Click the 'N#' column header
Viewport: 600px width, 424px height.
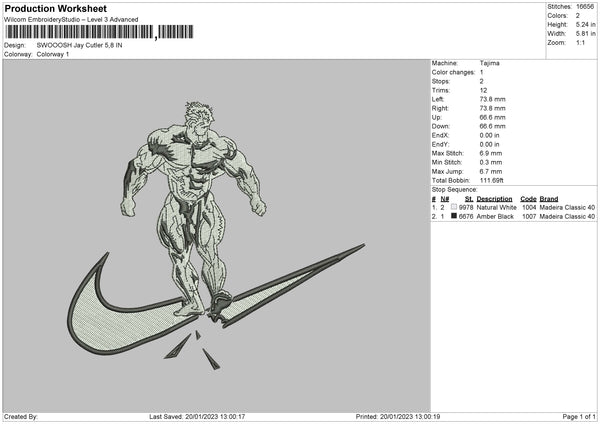445,199
